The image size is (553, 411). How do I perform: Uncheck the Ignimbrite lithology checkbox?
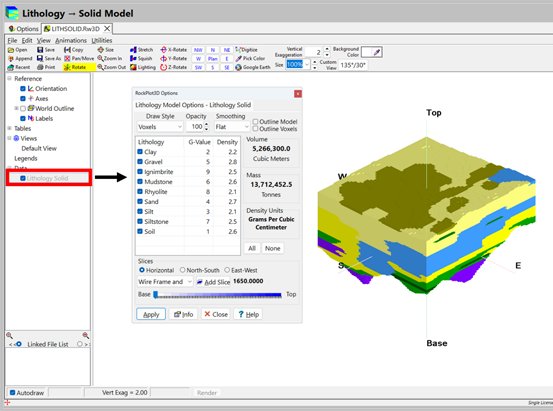point(140,172)
